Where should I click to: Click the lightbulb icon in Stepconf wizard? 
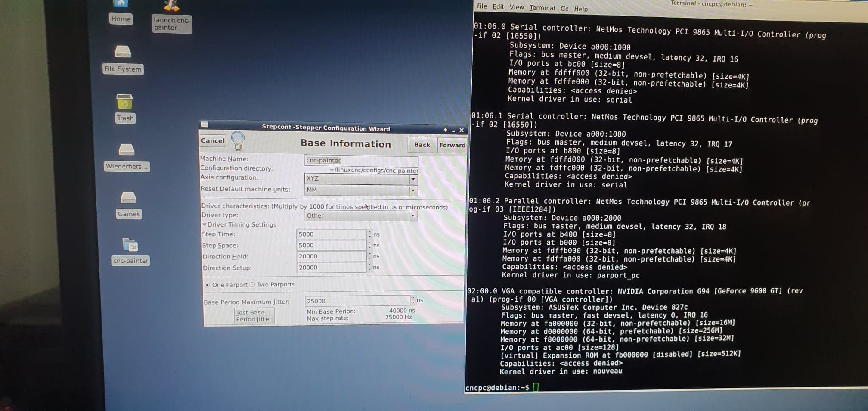click(238, 140)
